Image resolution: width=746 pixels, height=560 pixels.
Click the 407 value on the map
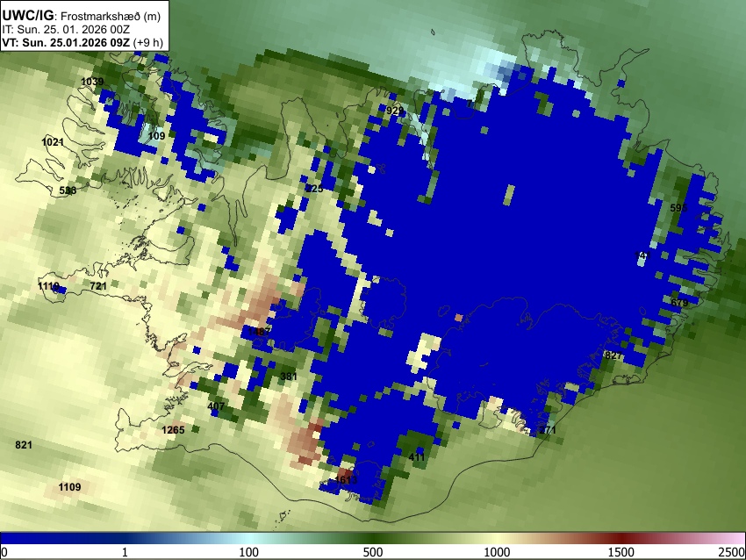tap(216, 406)
